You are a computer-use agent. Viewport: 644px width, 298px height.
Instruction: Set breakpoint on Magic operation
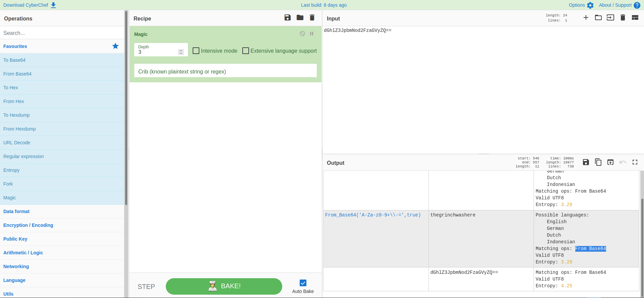pyautogui.click(x=312, y=34)
